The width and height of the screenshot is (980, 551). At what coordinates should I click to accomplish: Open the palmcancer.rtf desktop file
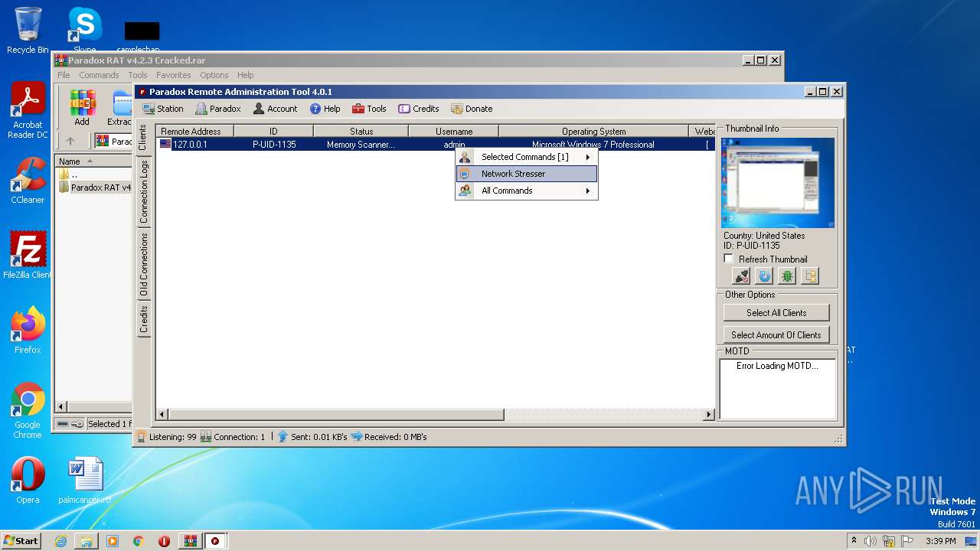pyautogui.click(x=85, y=481)
